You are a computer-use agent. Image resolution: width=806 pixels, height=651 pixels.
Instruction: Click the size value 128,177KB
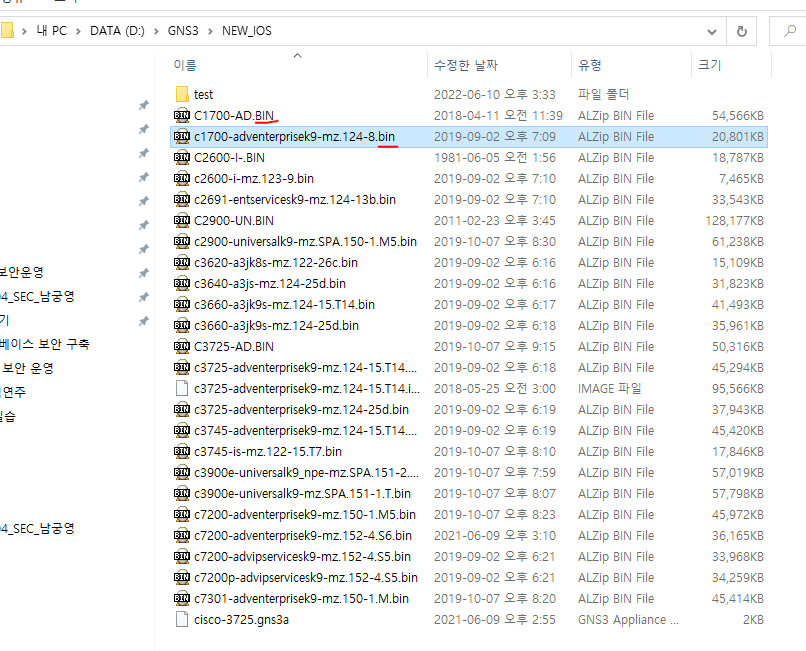735,221
